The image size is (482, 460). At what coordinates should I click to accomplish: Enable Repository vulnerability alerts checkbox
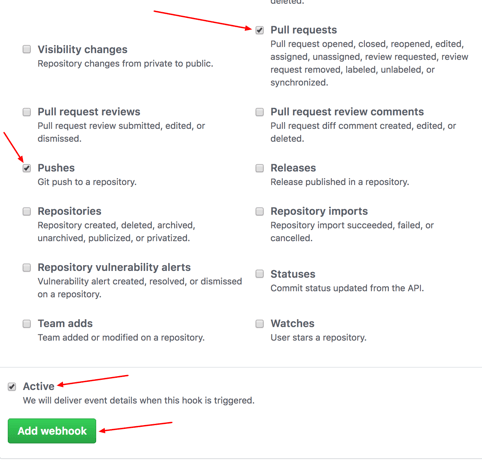[x=27, y=267]
